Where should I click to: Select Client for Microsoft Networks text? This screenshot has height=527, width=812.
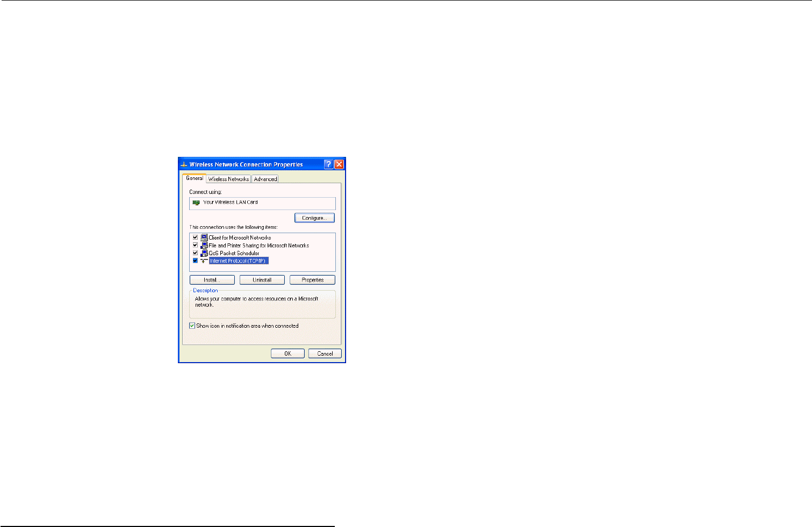click(240, 237)
